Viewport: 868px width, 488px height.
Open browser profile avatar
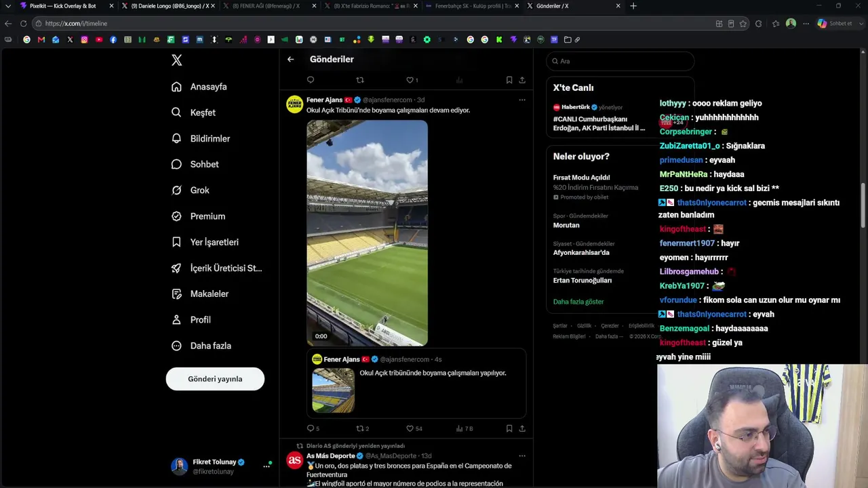pos(791,24)
